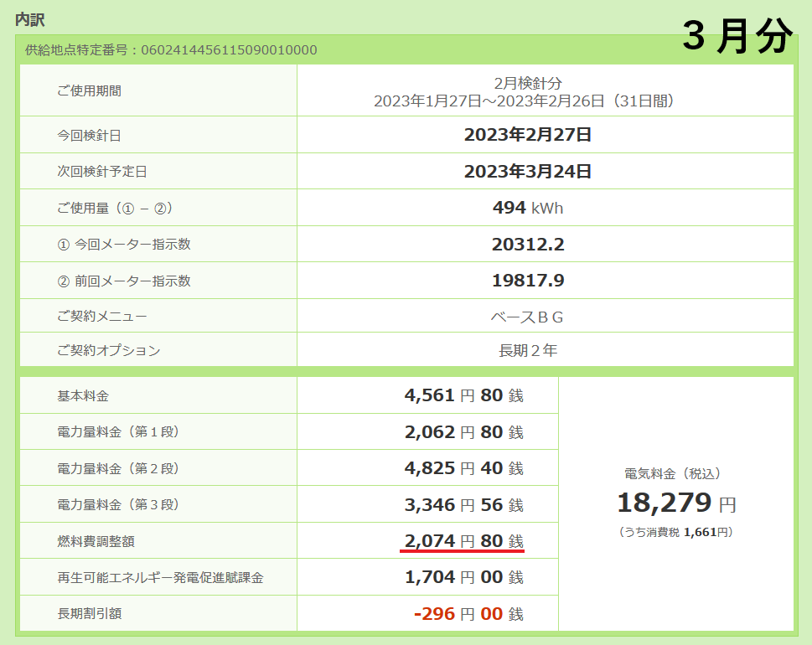The image size is (812, 645).
Task: Click the うち消費税 1,661円 note
Action: point(675,532)
